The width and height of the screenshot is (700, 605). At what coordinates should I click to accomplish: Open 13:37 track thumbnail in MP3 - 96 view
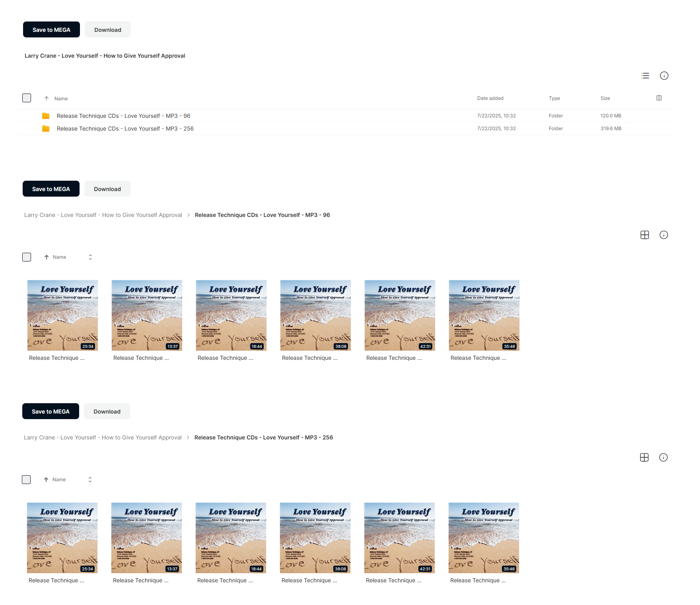(x=147, y=315)
